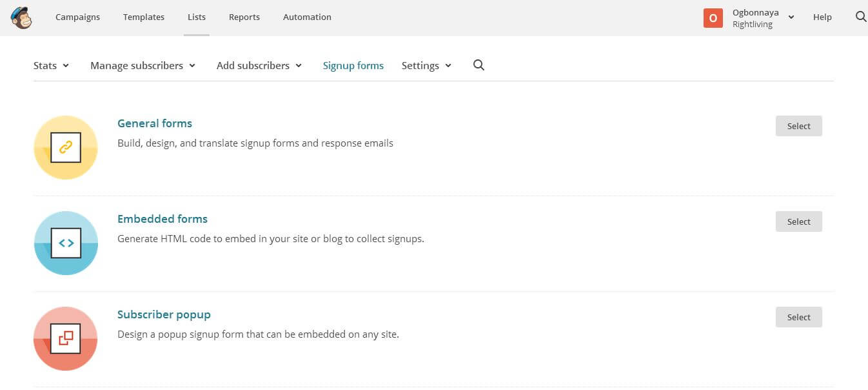Expand the account menu chevron beside Rightliving
The width and height of the screenshot is (868, 390).
(791, 18)
